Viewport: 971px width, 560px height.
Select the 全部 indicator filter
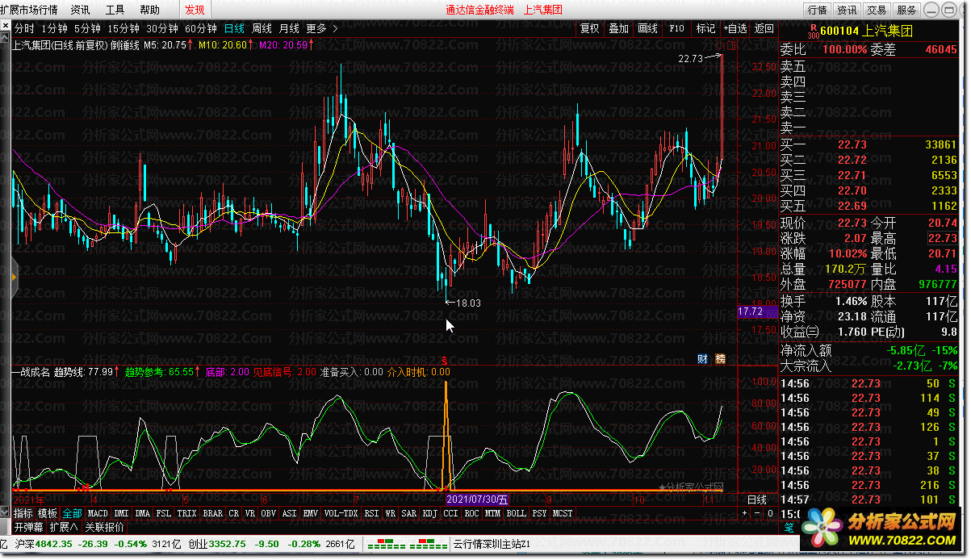click(x=73, y=513)
